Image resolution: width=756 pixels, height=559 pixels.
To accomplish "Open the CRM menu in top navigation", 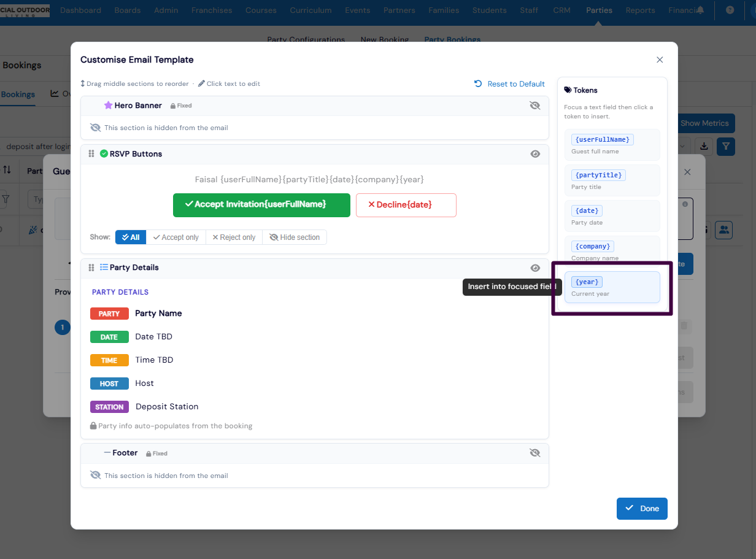I will pyautogui.click(x=561, y=10).
